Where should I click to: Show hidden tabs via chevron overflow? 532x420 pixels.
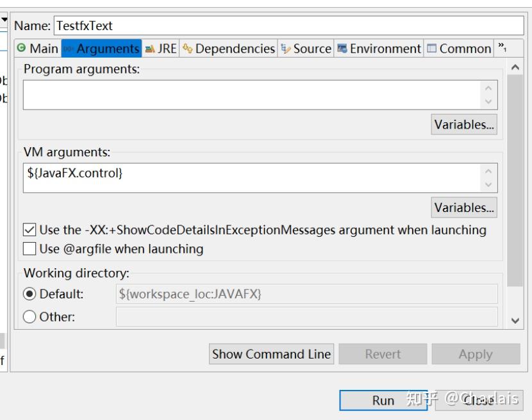click(x=502, y=47)
